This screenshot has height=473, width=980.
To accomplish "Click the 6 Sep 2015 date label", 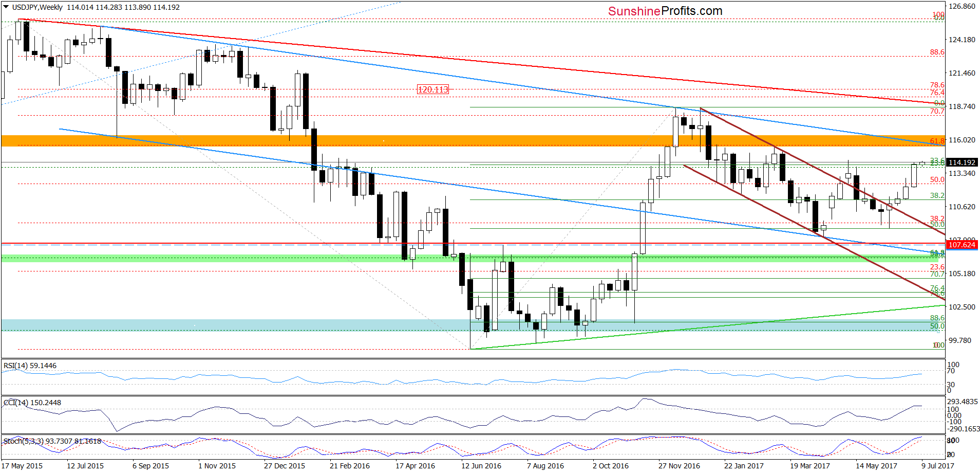I will [x=150, y=466].
